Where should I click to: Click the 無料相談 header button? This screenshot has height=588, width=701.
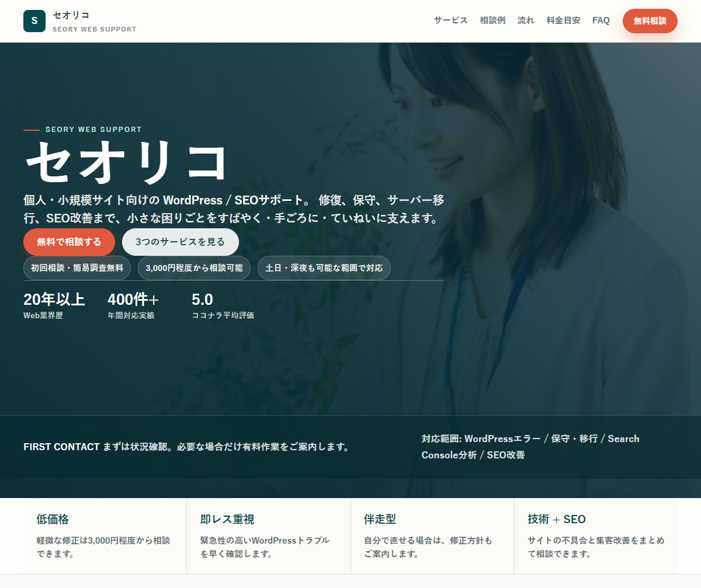click(650, 21)
